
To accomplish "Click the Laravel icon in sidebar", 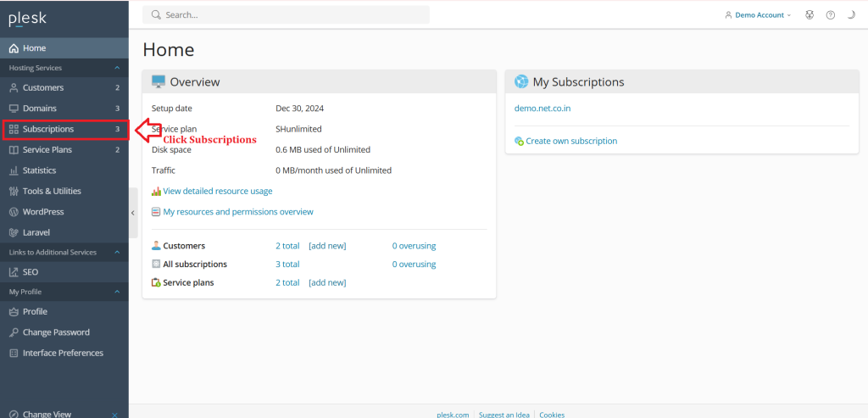I will (14, 232).
